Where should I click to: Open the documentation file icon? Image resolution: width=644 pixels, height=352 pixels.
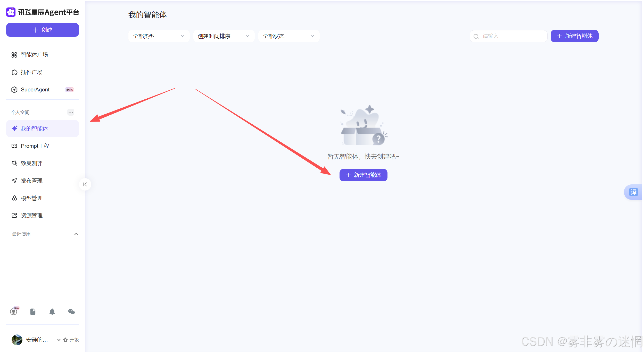pos(33,312)
